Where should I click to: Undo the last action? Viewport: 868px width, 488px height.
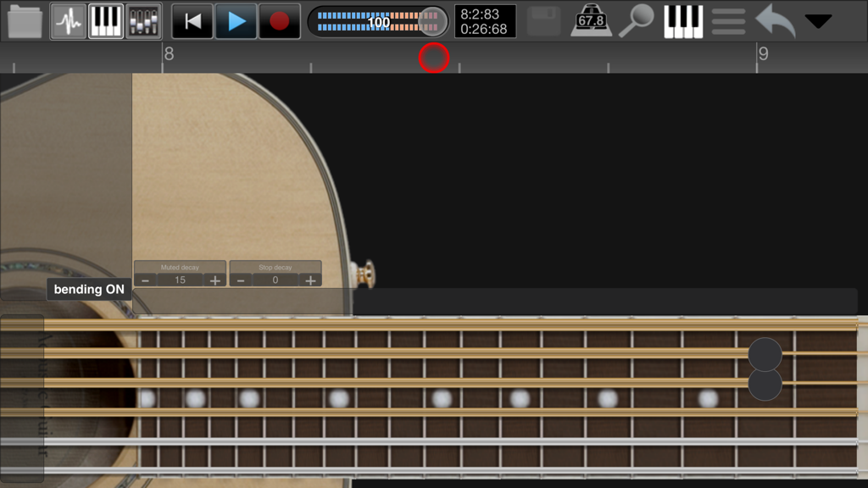point(773,20)
